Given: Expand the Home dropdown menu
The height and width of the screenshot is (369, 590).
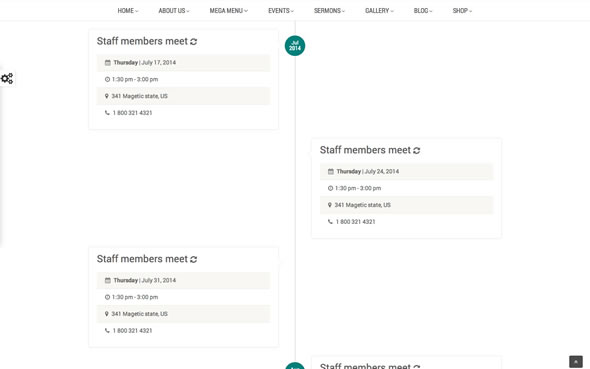Looking at the screenshot, I should (128, 11).
